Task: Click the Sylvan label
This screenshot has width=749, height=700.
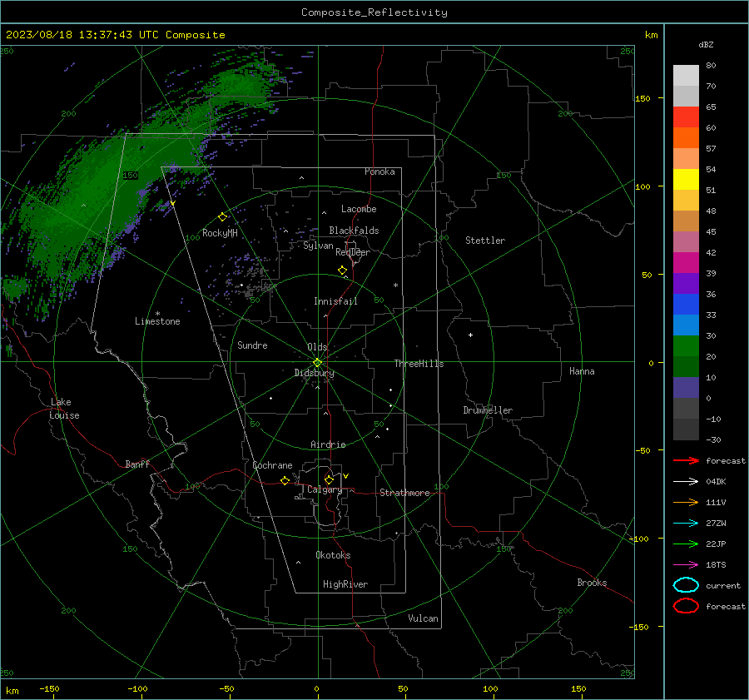Action: (x=318, y=246)
